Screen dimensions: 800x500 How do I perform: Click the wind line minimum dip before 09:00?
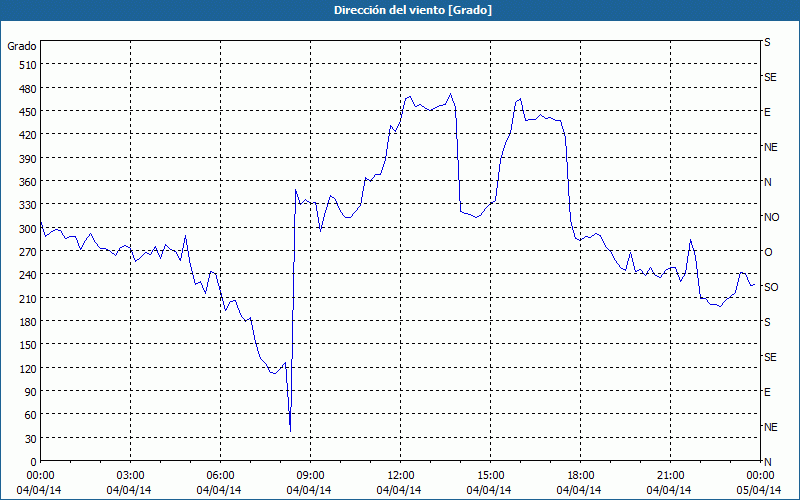click(290, 431)
